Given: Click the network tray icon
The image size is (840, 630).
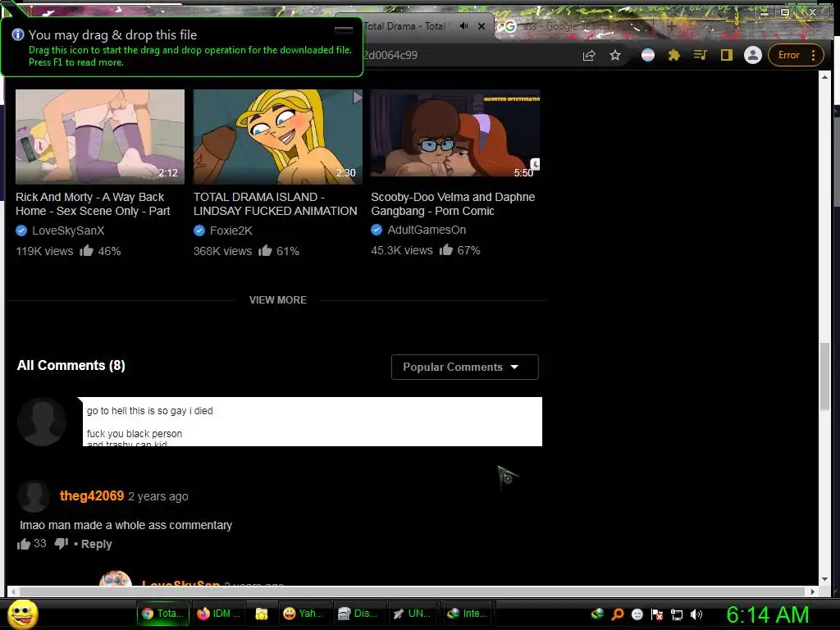Looking at the screenshot, I should (677, 614).
